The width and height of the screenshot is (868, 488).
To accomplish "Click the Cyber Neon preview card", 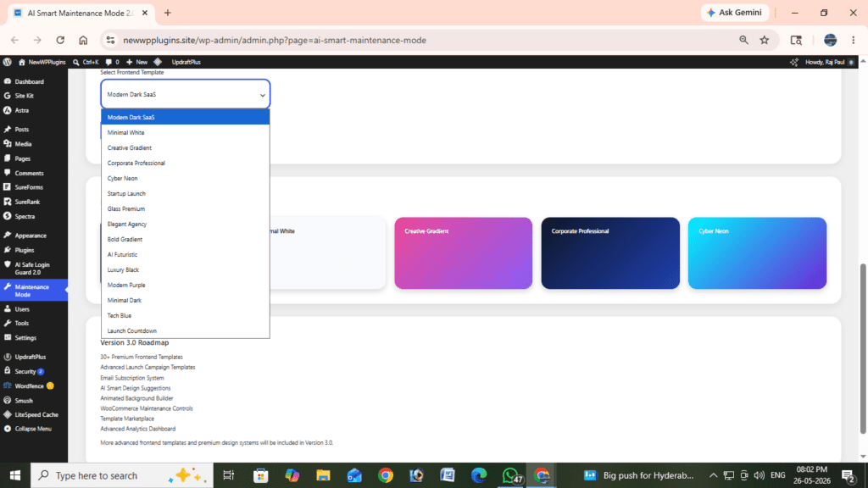I will point(757,252).
